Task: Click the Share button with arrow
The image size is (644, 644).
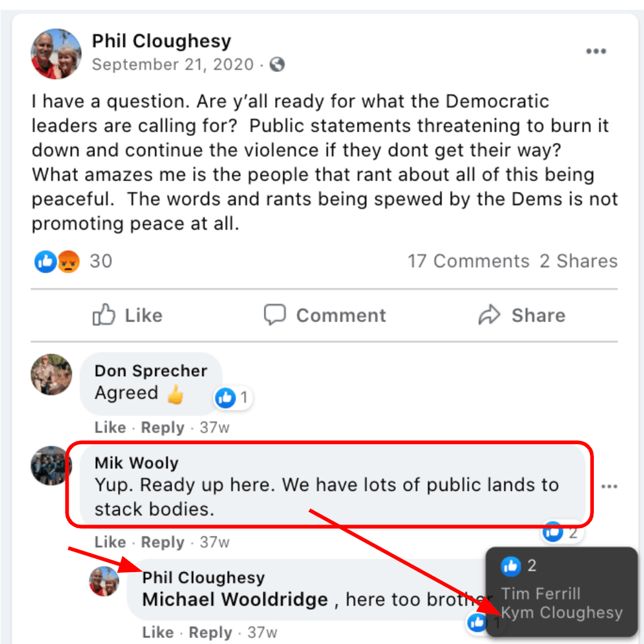Action: tap(521, 315)
